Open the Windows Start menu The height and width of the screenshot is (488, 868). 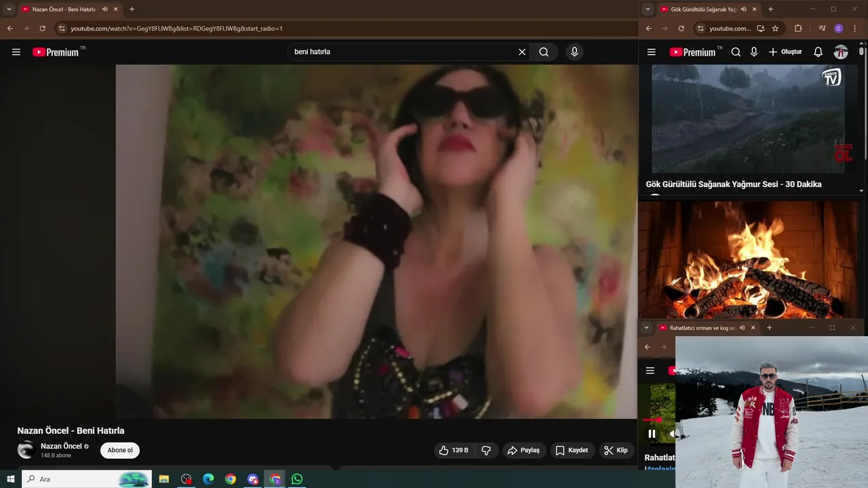[x=11, y=479]
